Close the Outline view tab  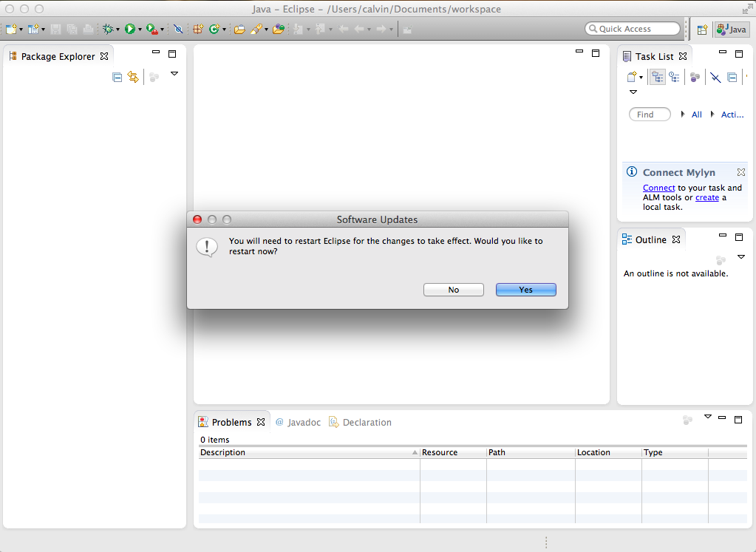pyautogui.click(x=676, y=239)
